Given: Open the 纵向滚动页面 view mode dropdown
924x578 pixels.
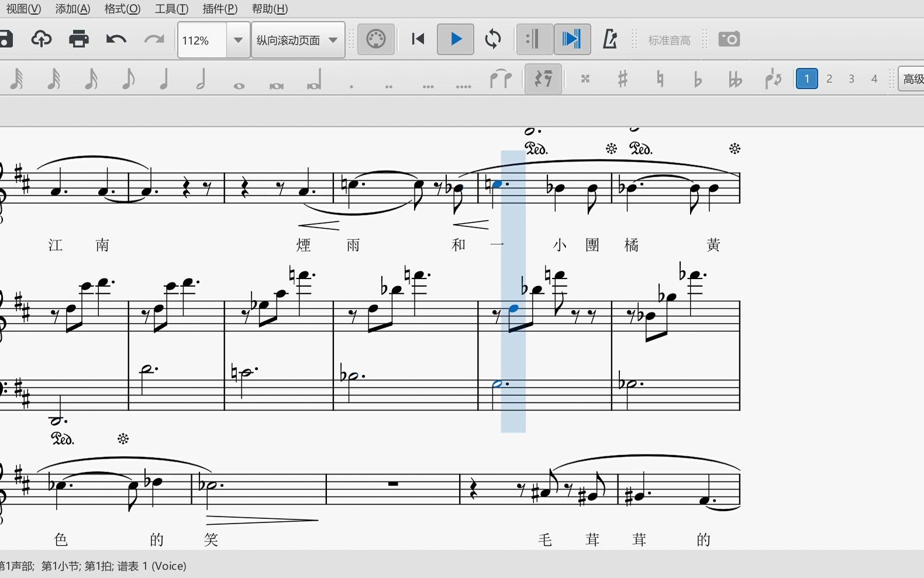Looking at the screenshot, I should pos(298,40).
